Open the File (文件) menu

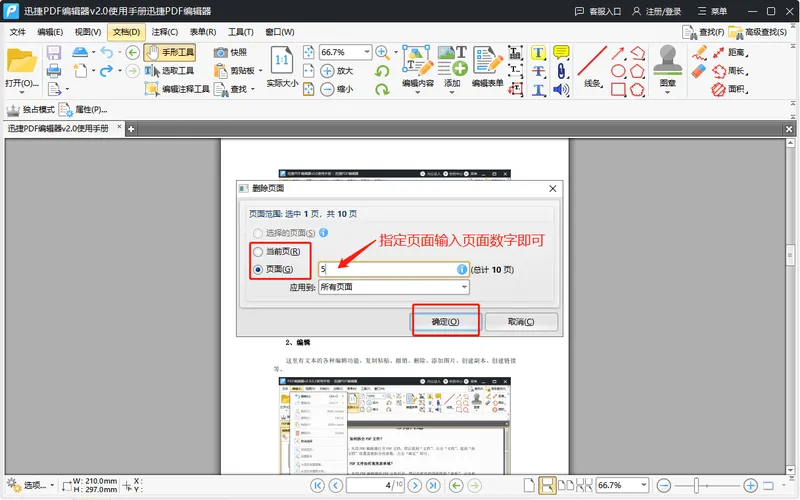tap(17, 32)
